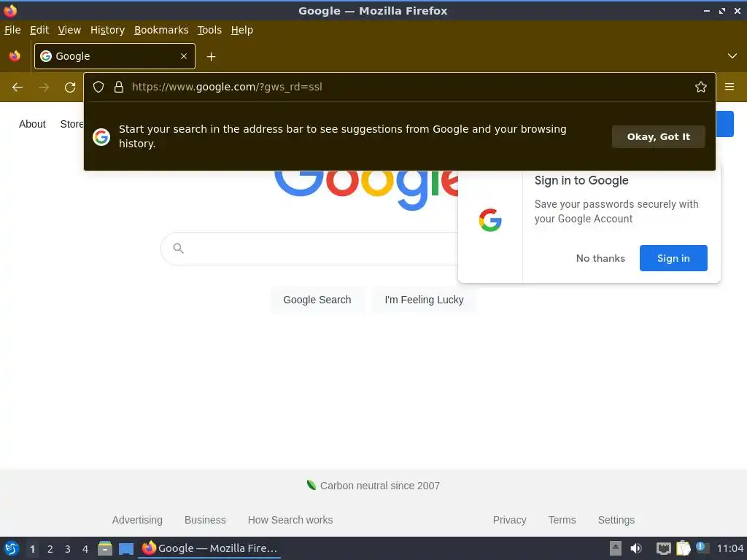Select the Google tab
The width and height of the screenshot is (747, 560).
115,56
